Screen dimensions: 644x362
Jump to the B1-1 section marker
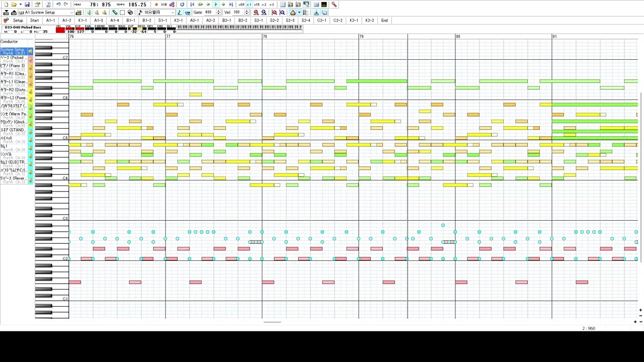pyautogui.click(x=131, y=21)
